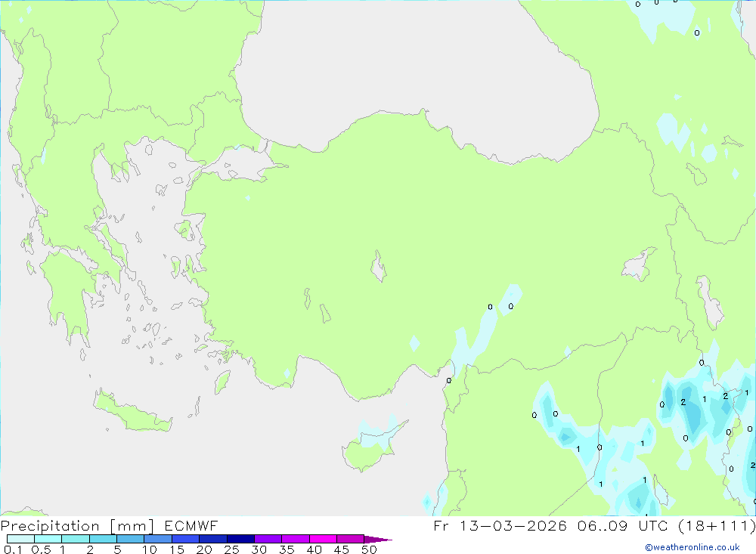Click the "Fr" weekday abbreviation

pos(441,525)
